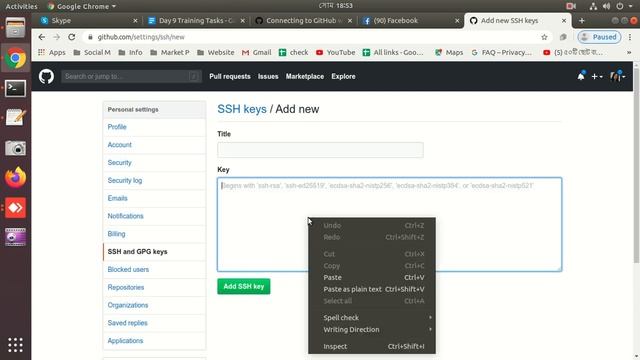Open the Gmail bookmark
The width and height of the screenshot is (640, 360).
257,52
